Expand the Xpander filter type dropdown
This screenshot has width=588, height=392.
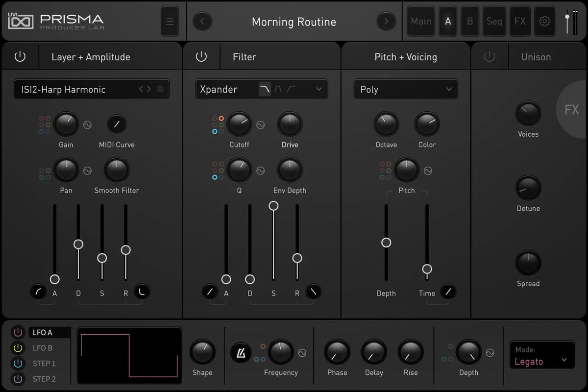[318, 89]
